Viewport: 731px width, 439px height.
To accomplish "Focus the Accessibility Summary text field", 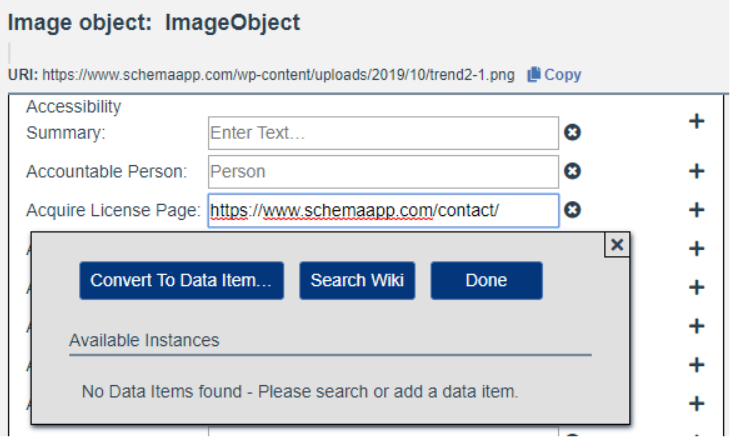I will pyautogui.click(x=383, y=133).
